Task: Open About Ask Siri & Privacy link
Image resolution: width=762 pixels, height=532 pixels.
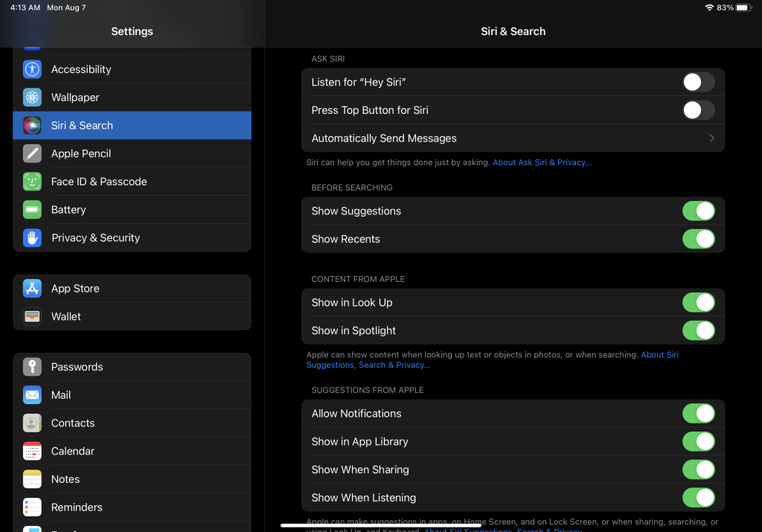Action: click(542, 162)
